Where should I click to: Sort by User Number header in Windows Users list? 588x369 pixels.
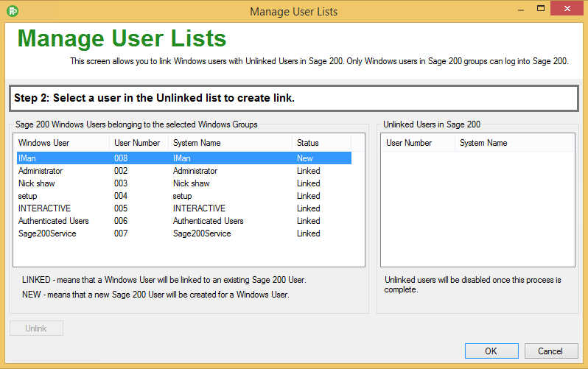point(139,143)
